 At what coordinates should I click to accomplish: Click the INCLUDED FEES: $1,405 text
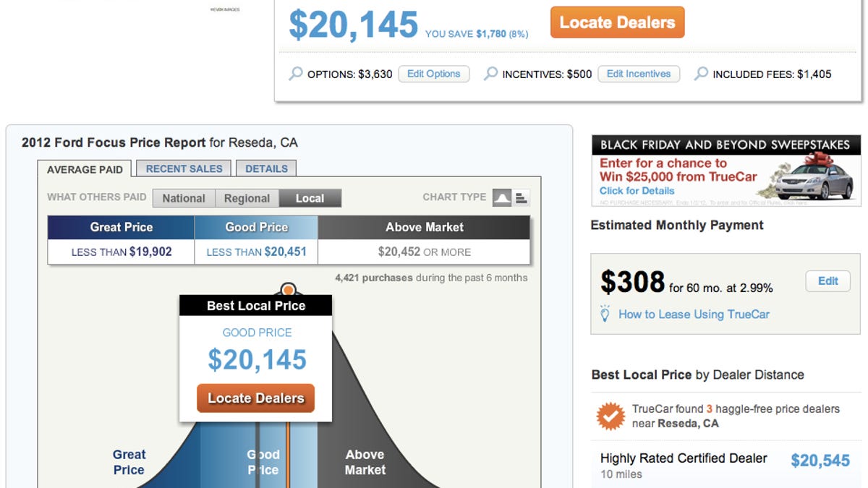coord(772,74)
